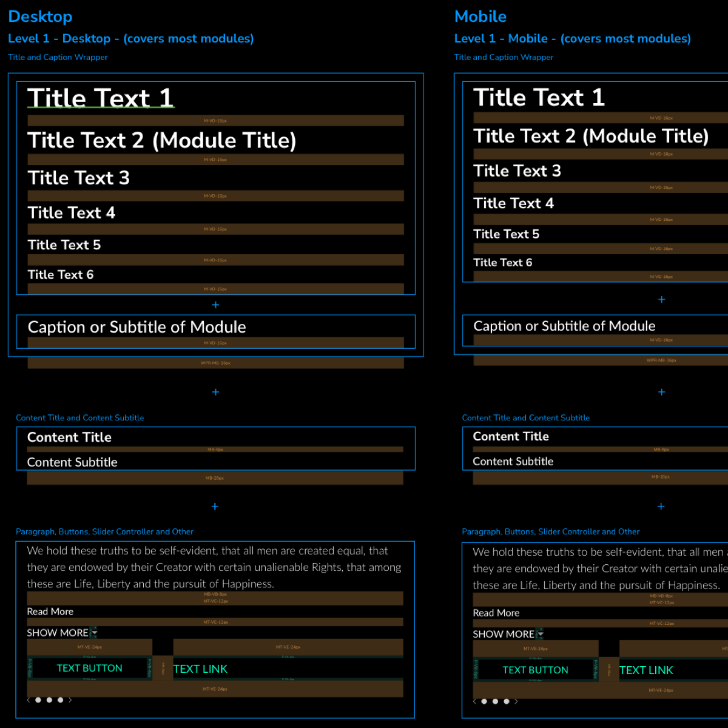Click Read More in the Desktop paragraph
The image size is (728, 728).
pos(50,612)
